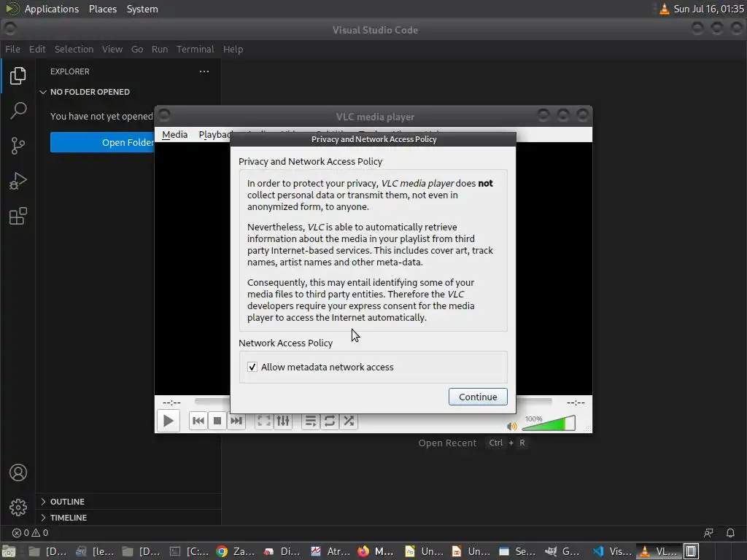Image resolution: width=747 pixels, height=560 pixels.
Task: Open the Extensions view in the activity bar
Action: (18, 216)
